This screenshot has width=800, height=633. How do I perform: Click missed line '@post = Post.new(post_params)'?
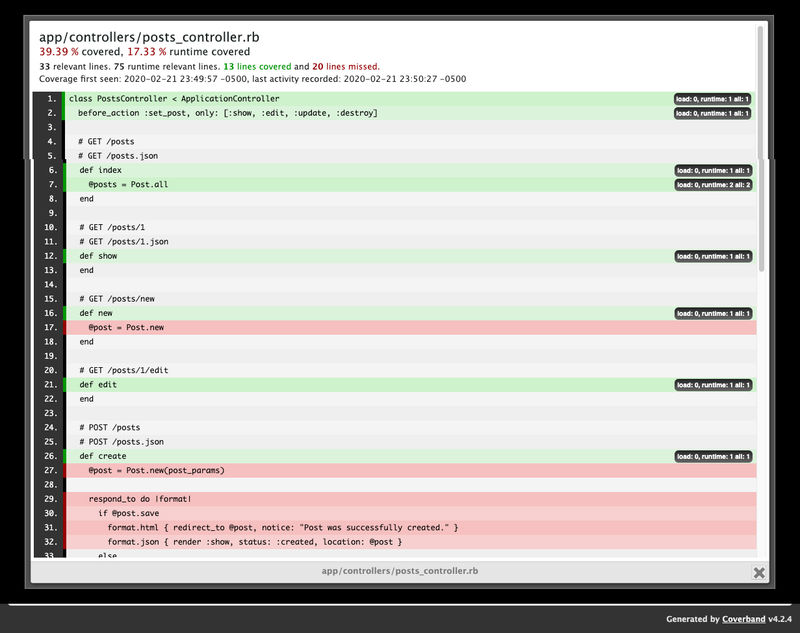[410, 470]
